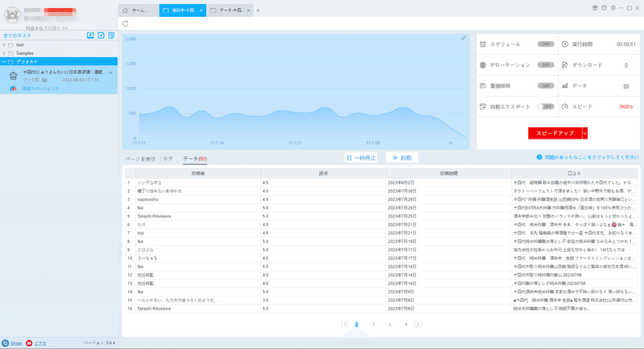The width and height of the screenshot is (644, 349).
Task: Click the 一時停止 pause button
Action: (x=361, y=158)
